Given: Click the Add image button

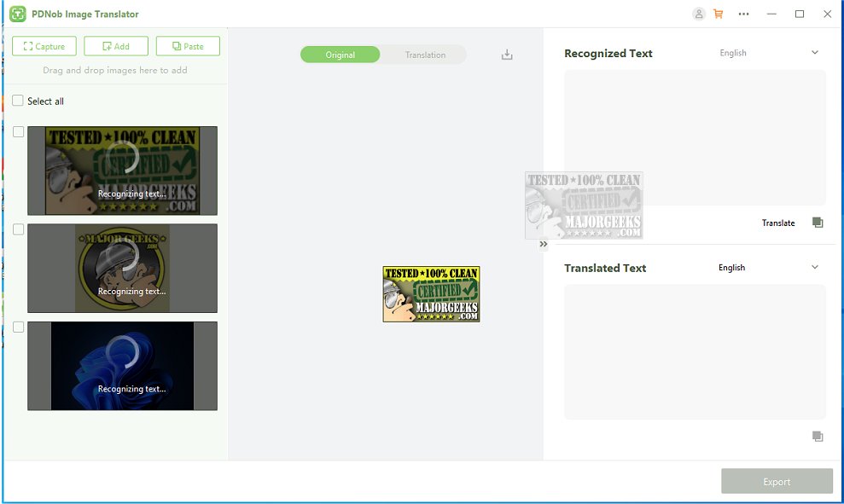Looking at the screenshot, I should point(116,46).
